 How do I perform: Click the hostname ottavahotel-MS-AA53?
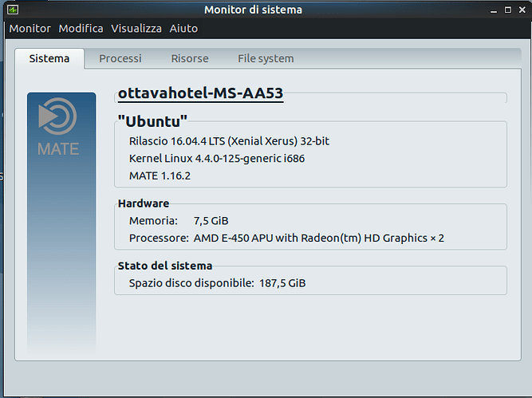(200, 93)
